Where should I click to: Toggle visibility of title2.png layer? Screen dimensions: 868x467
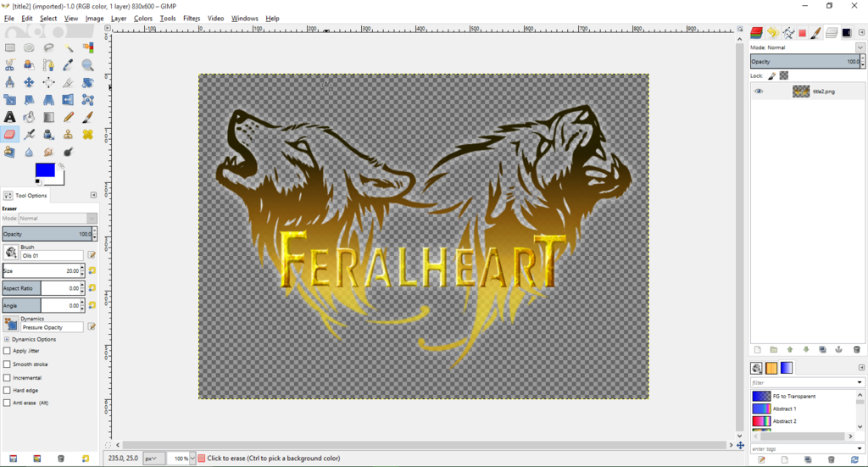coord(759,92)
